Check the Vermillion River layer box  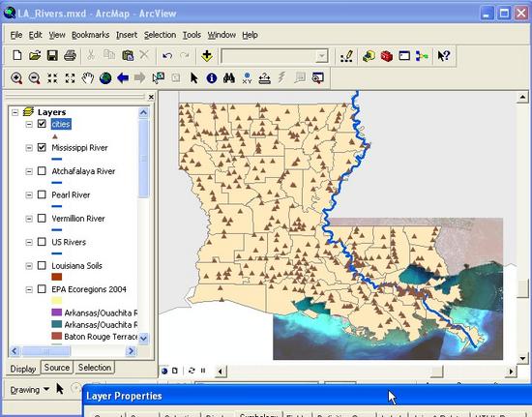pyautogui.click(x=42, y=218)
